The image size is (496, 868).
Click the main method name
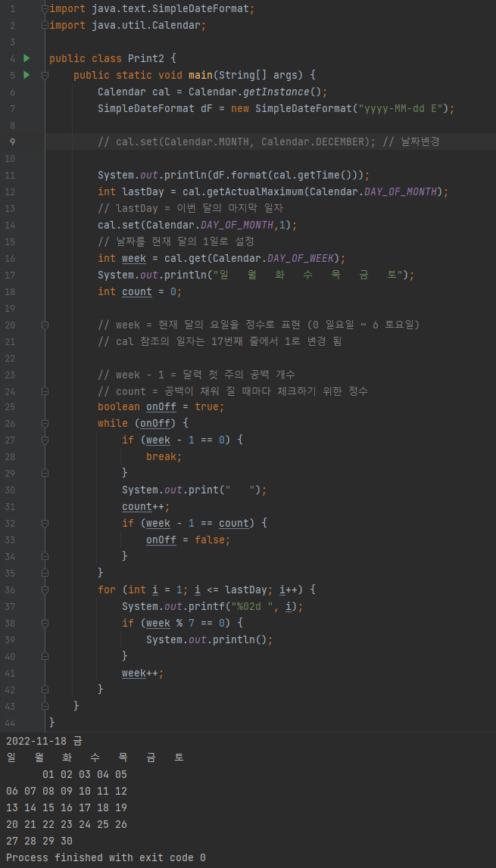pyautogui.click(x=201, y=75)
